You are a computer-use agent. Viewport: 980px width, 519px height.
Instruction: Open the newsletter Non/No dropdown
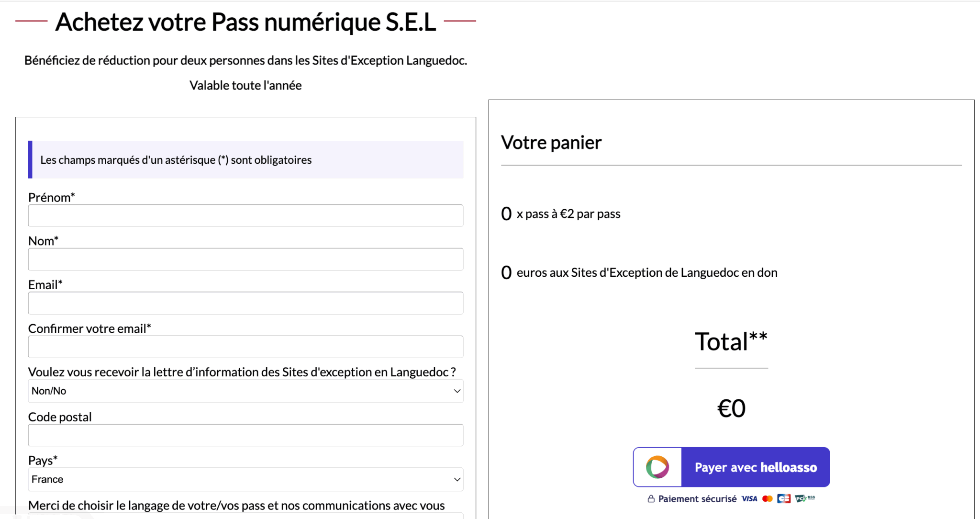pyautogui.click(x=245, y=391)
